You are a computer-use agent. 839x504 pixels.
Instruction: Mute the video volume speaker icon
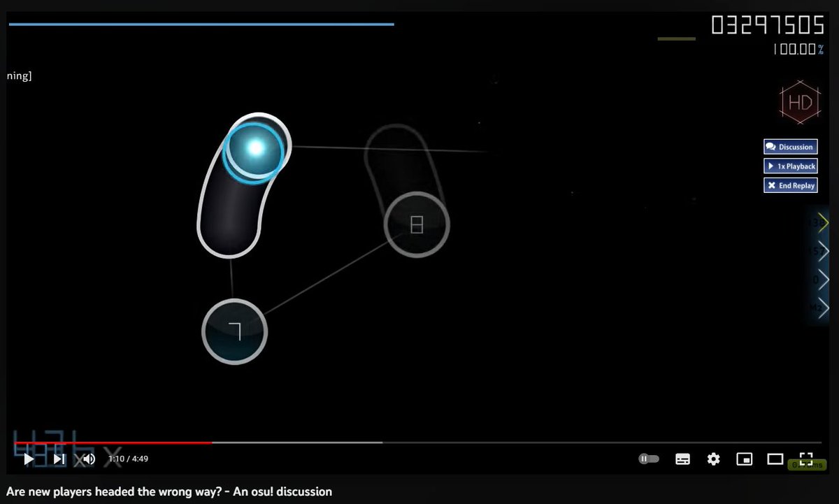click(x=89, y=459)
